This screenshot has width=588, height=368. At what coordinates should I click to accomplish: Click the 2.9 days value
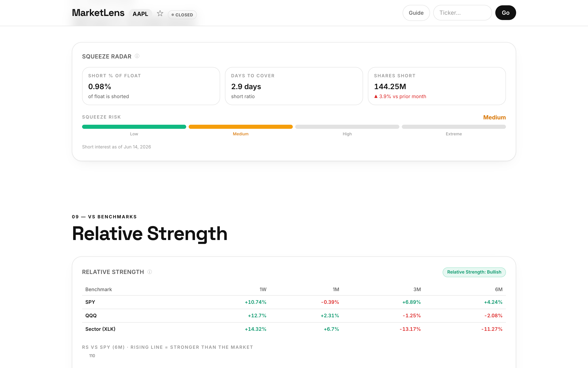246,86
